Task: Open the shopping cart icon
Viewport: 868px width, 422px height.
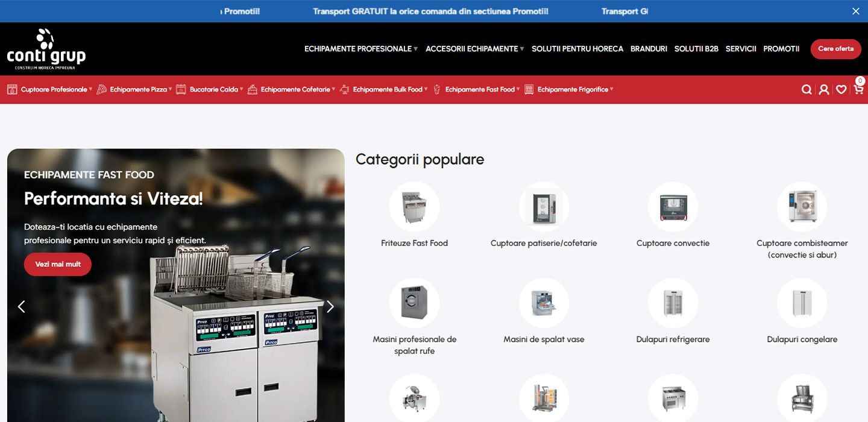Action: point(858,90)
